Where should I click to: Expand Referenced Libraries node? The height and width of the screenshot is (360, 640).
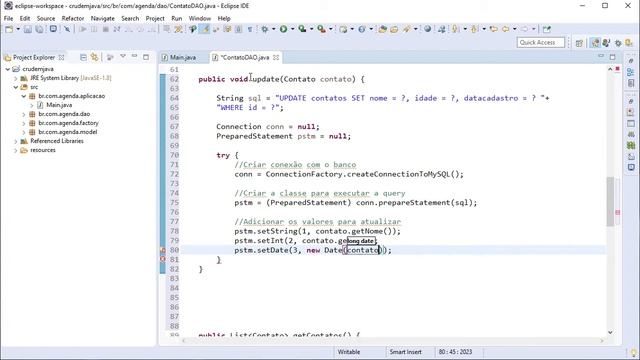16,141
